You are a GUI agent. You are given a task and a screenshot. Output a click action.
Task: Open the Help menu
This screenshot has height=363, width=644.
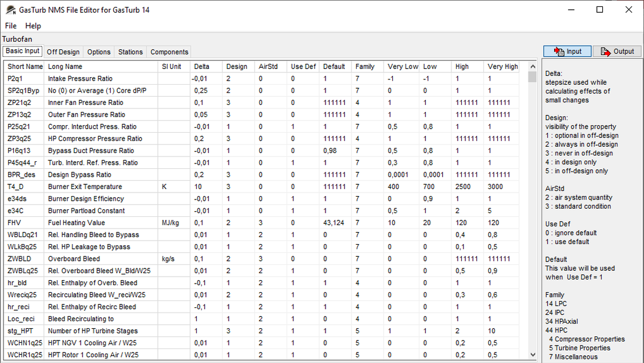pyautogui.click(x=33, y=26)
